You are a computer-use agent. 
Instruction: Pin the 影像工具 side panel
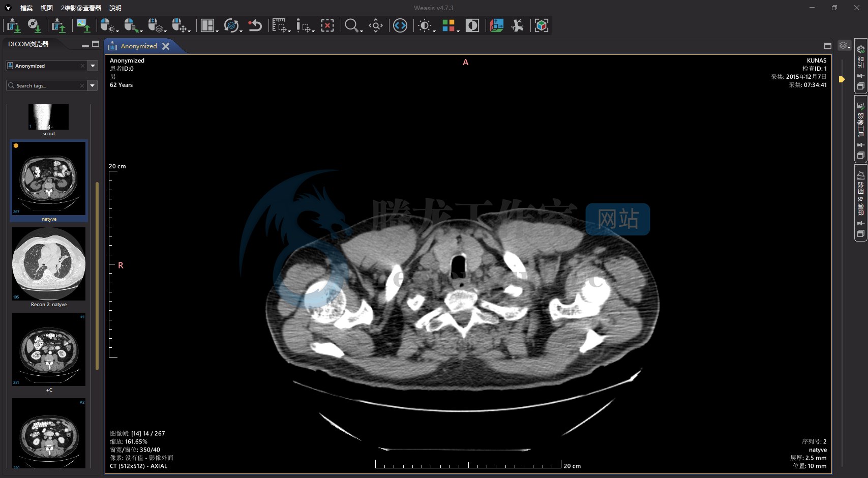861,145
